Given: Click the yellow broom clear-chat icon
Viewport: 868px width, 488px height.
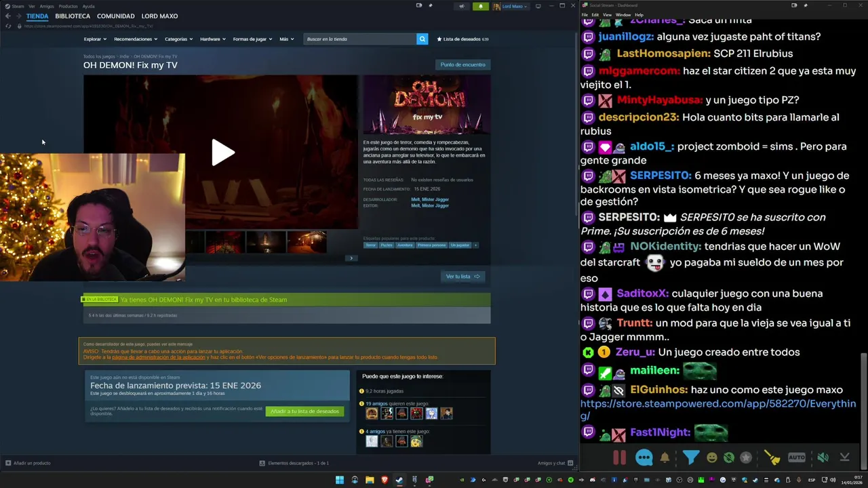Looking at the screenshot, I should coord(772,457).
